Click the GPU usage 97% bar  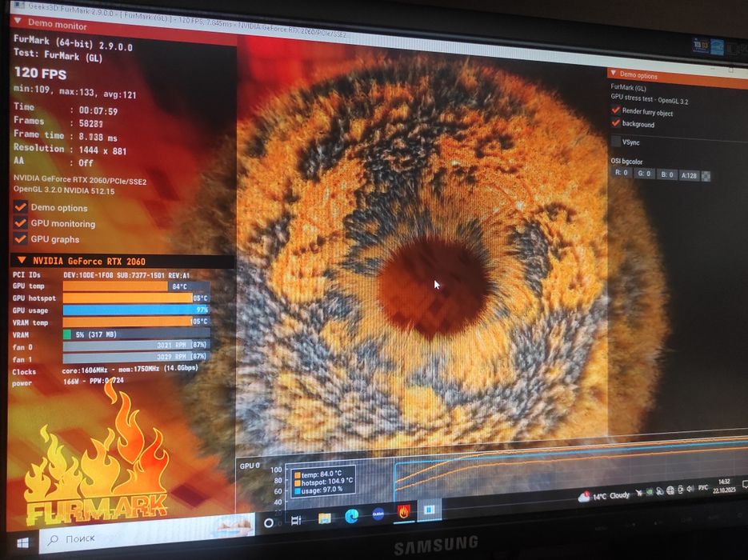tap(137, 310)
